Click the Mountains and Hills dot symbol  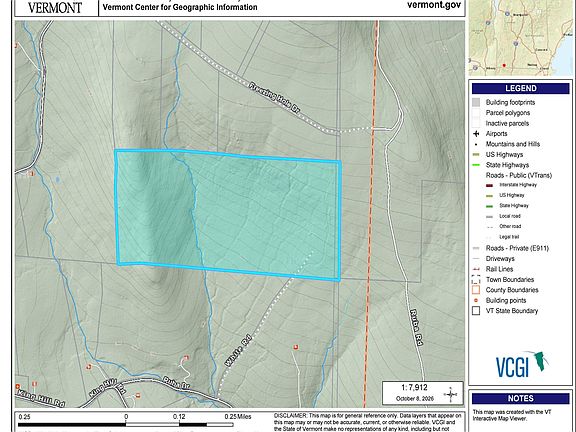coord(476,144)
